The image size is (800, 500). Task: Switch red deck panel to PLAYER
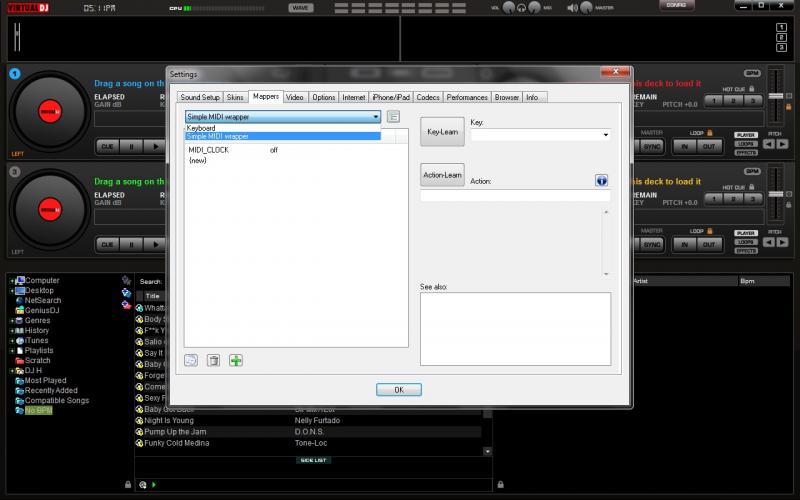[x=746, y=135]
